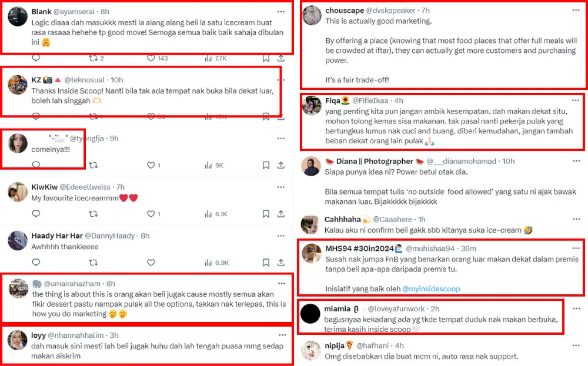This screenshot has height=366, width=588.
Task: Open more options on Haady Har Har's tweet
Action: tap(281, 236)
